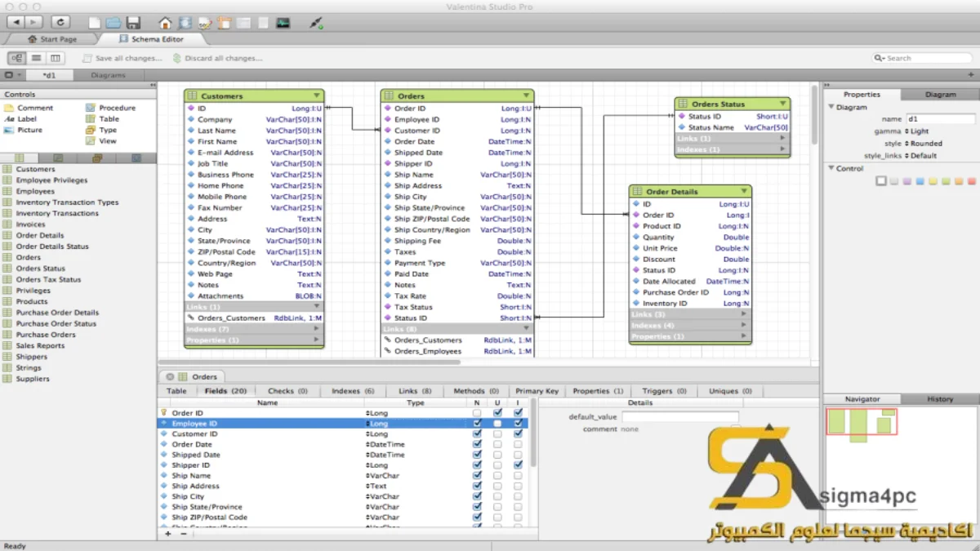Click the add field plus button
Screen dimensions: 980x551
coord(168,534)
